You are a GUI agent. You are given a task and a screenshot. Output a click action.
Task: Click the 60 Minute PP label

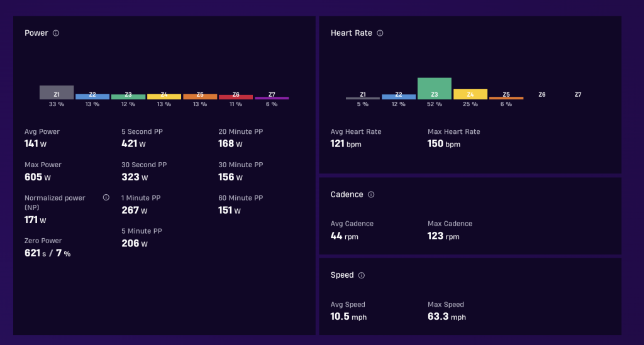coord(241,198)
